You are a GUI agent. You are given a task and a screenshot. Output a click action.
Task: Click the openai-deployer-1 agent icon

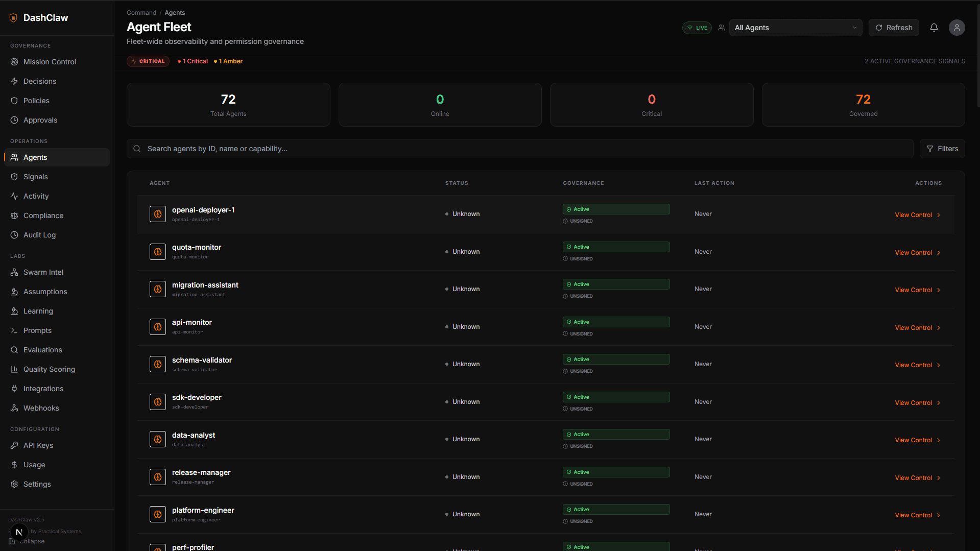point(157,214)
